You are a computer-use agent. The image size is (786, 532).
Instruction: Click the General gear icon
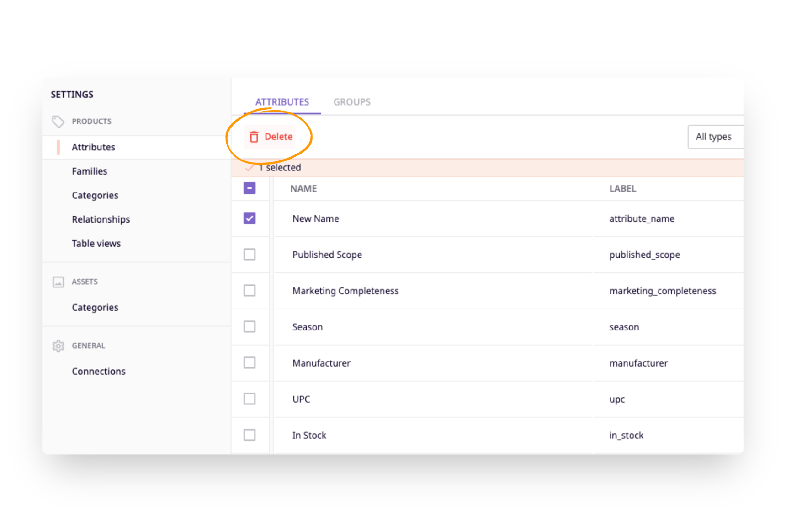[x=58, y=346]
